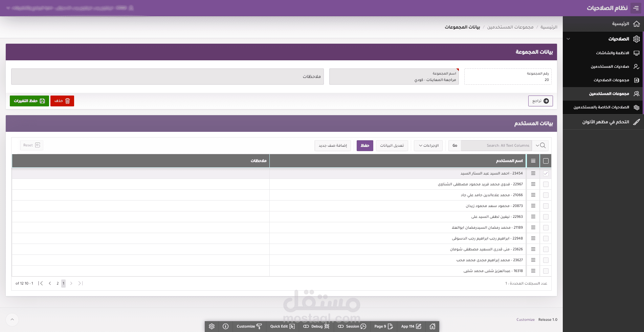Check the row 22948 checkbox
644x332 pixels.
pyautogui.click(x=546, y=238)
